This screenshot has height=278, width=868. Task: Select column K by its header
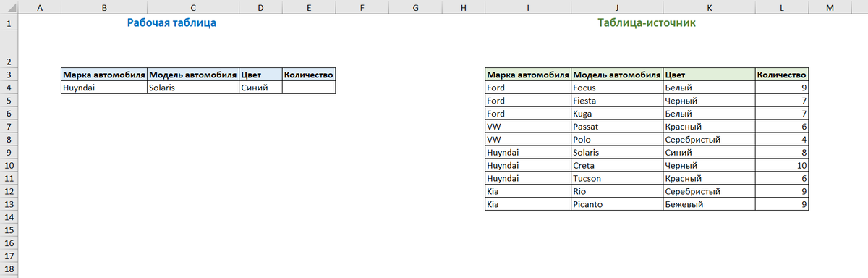pos(708,7)
